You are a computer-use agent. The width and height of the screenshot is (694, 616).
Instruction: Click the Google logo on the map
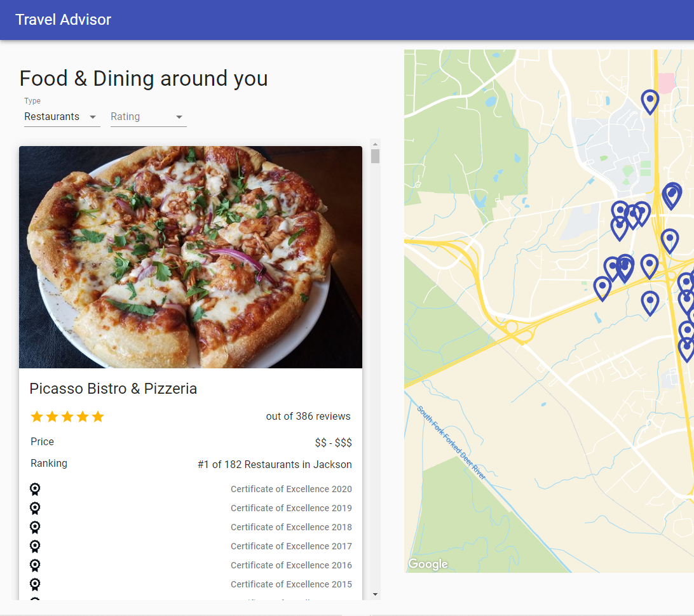[x=428, y=564]
